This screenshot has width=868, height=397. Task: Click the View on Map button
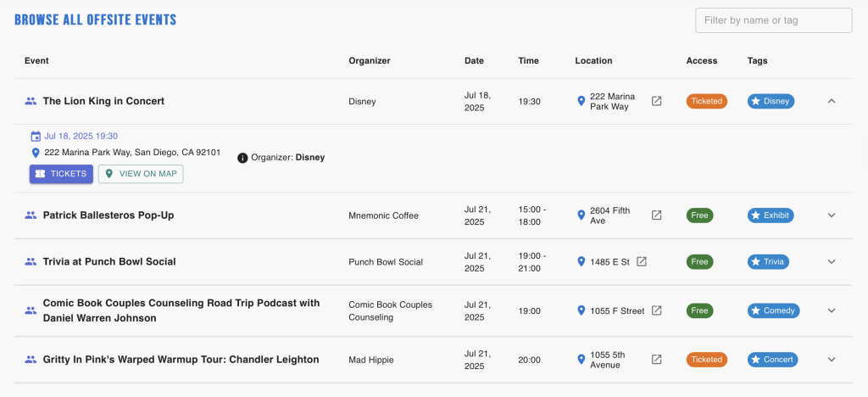coord(141,174)
